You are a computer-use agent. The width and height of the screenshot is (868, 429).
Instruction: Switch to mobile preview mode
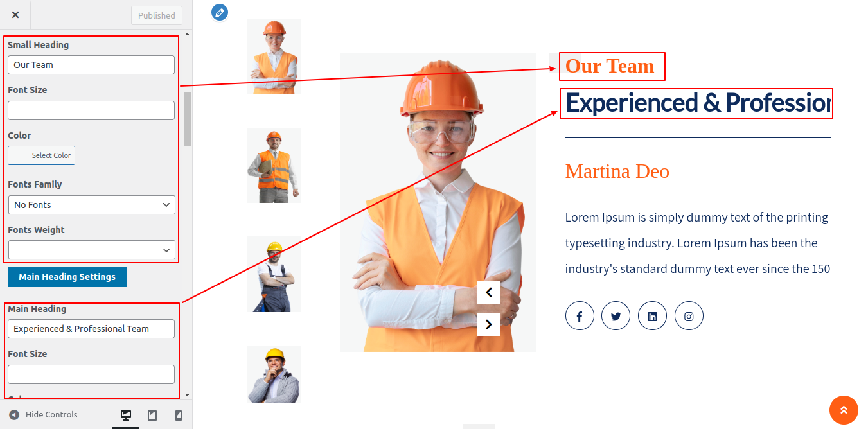point(179,416)
